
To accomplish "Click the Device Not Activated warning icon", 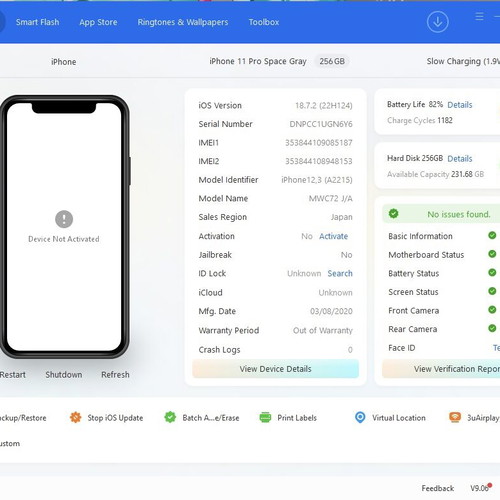I will click(64, 219).
